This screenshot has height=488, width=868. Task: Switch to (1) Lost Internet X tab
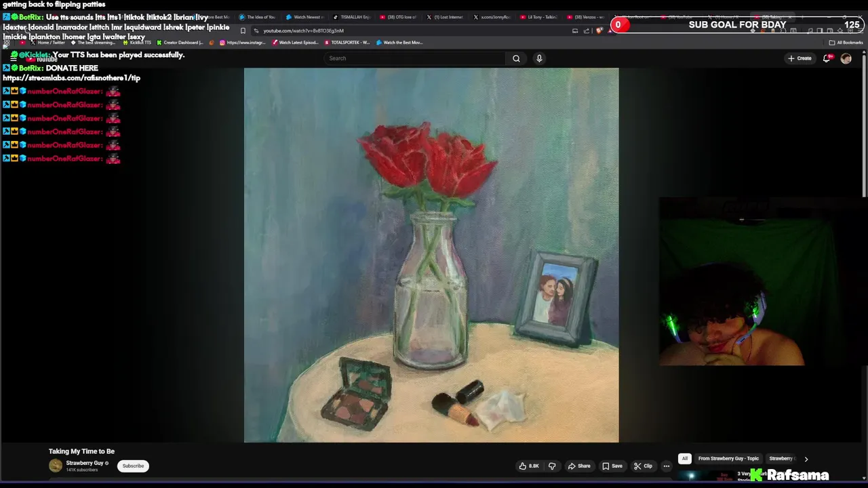coord(445,17)
